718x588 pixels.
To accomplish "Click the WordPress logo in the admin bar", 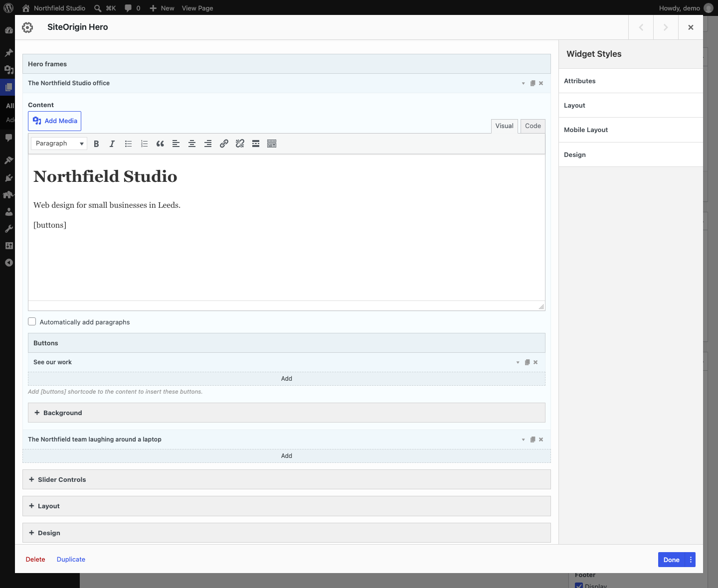I will pyautogui.click(x=8, y=8).
